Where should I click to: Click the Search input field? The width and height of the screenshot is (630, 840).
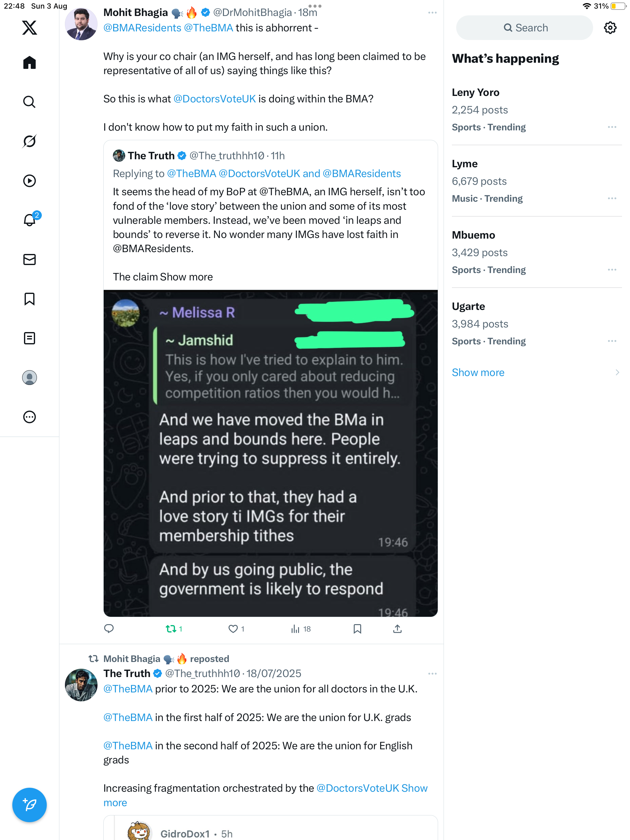(x=524, y=28)
